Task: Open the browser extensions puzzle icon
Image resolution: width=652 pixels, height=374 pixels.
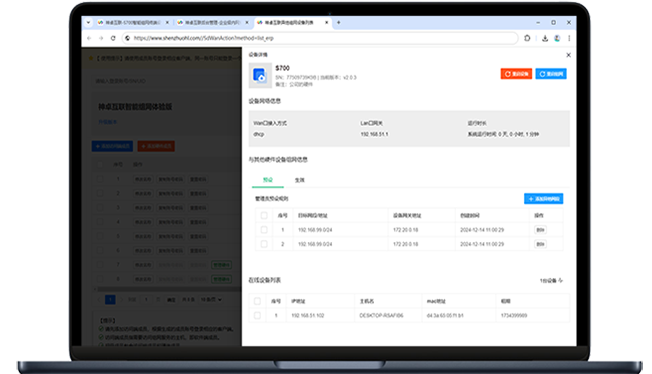Action: click(x=527, y=38)
